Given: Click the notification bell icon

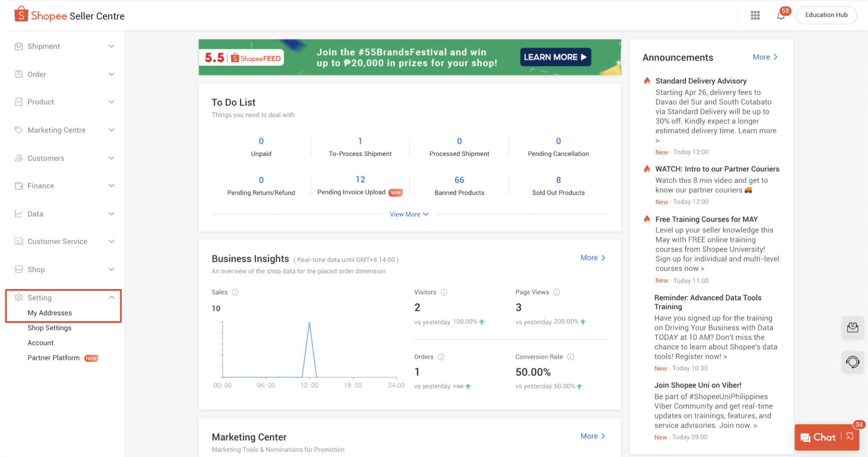Looking at the screenshot, I should coord(781,16).
